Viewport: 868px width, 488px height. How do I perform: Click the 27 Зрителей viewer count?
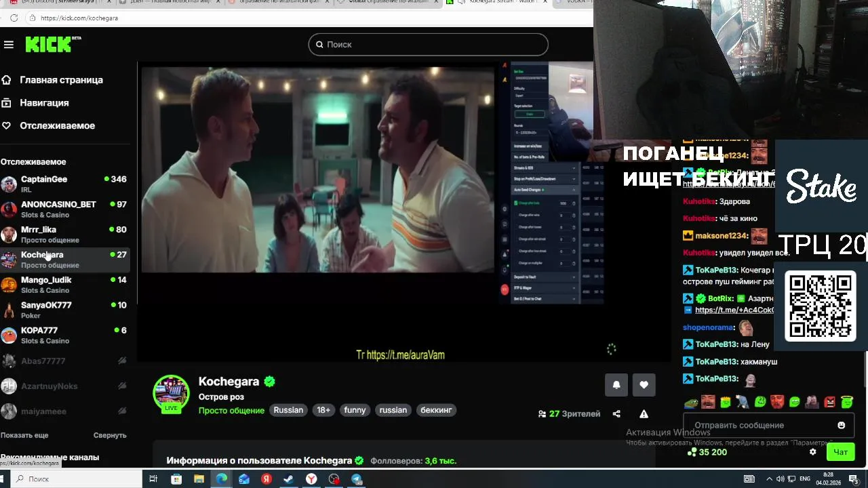click(x=569, y=414)
